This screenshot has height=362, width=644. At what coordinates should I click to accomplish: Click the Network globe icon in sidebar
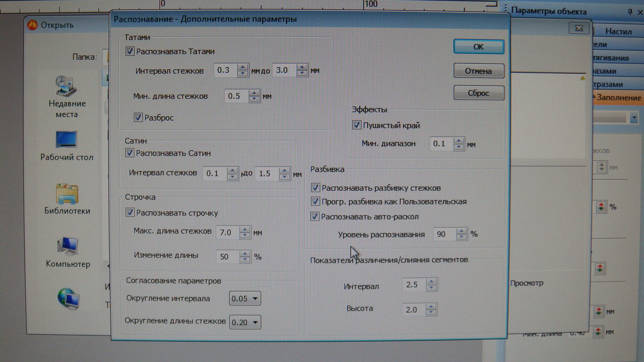pyautogui.click(x=68, y=298)
